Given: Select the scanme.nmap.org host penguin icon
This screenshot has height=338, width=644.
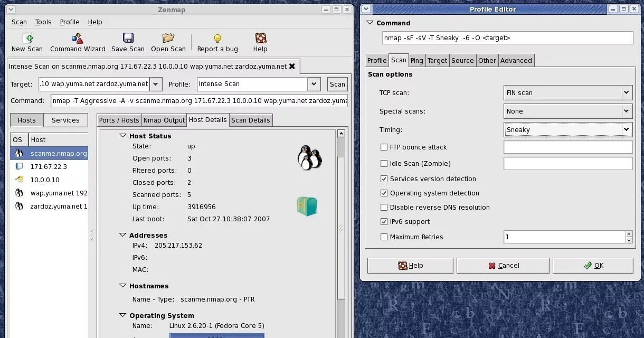Looking at the screenshot, I should [x=19, y=154].
